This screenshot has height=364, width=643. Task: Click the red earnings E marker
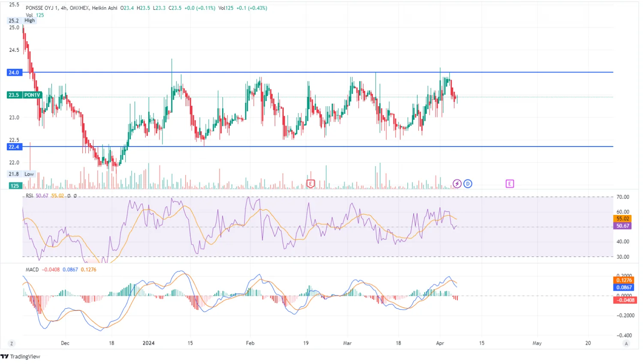[311, 184]
